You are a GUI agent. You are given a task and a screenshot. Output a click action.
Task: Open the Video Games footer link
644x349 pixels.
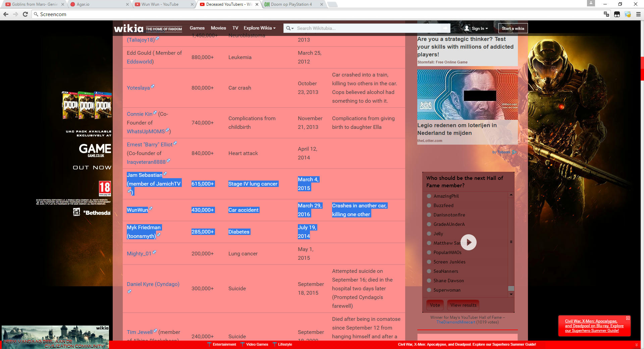pyautogui.click(x=257, y=344)
